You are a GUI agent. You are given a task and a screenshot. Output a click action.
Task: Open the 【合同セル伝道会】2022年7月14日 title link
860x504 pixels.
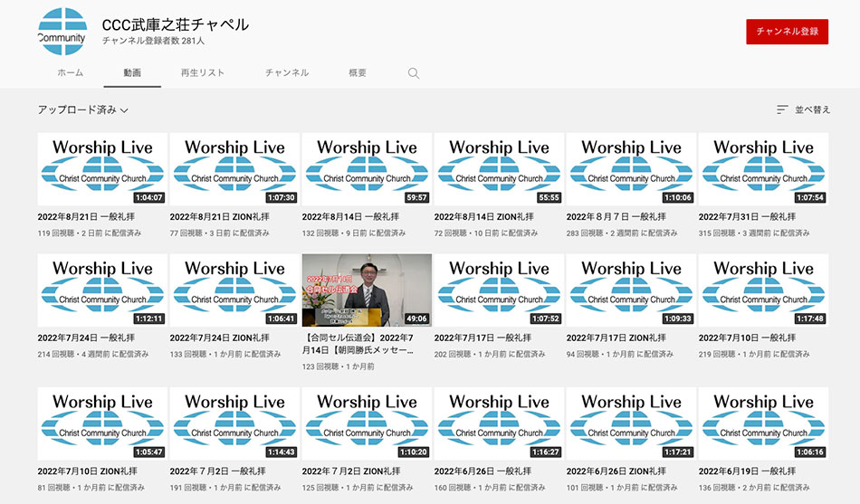coord(358,344)
